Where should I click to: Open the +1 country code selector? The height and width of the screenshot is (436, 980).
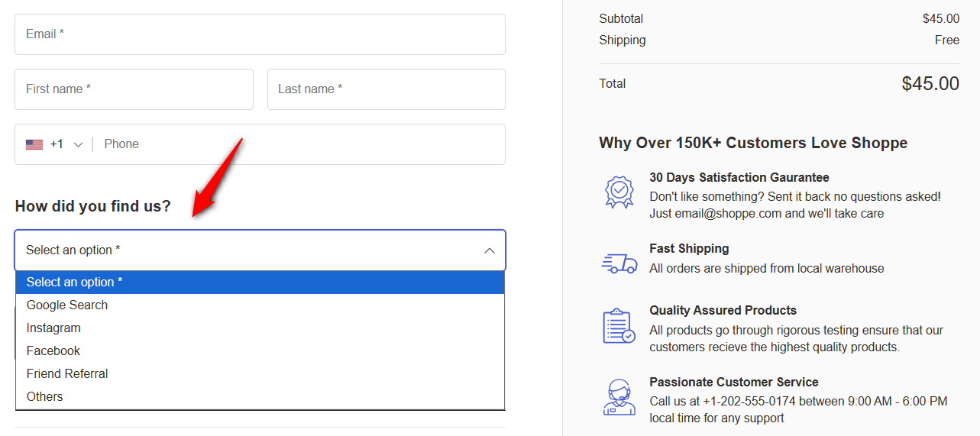click(x=54, y=144)
